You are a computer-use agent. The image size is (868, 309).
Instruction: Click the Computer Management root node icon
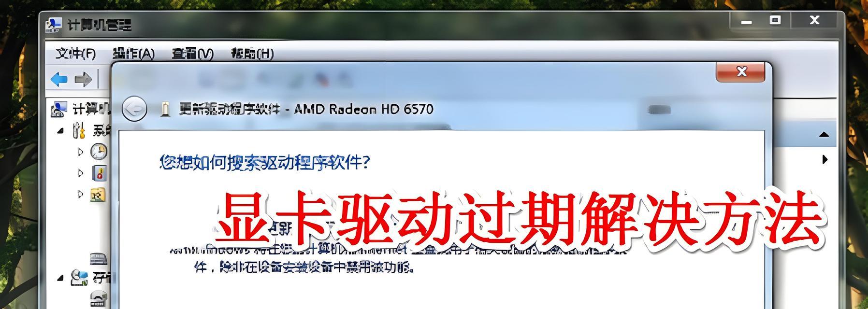pyautogui.click(x=58, y=109)
